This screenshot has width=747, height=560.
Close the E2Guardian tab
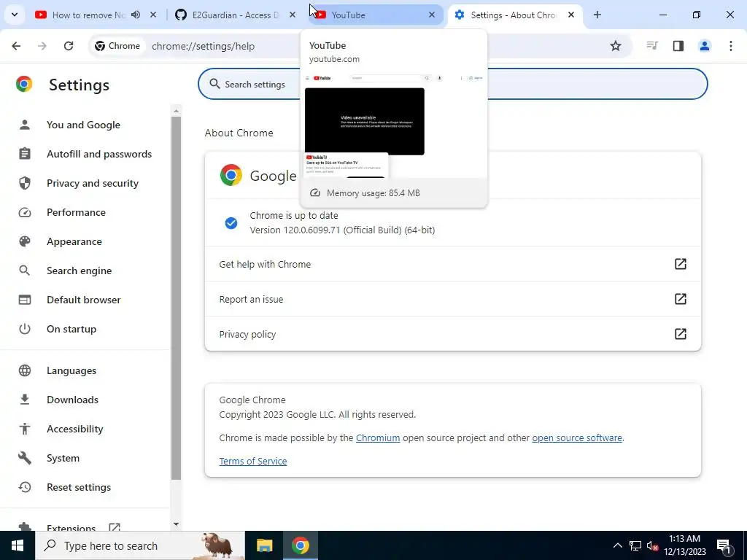(293, 15)
